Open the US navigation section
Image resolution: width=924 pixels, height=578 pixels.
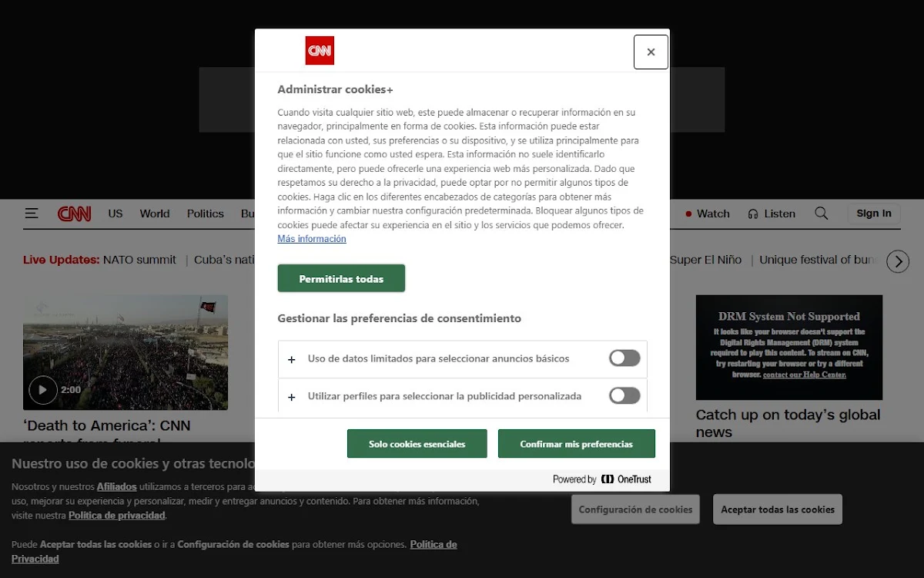click(x=115, y=213)
